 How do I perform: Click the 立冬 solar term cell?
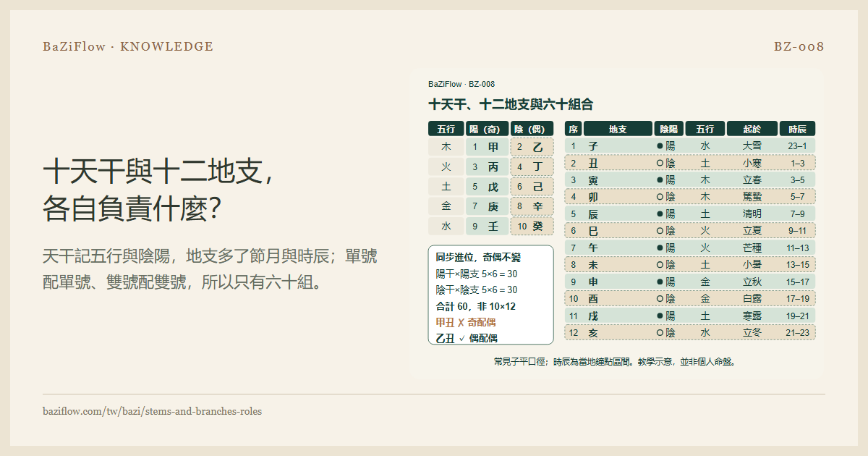point(752,332)
